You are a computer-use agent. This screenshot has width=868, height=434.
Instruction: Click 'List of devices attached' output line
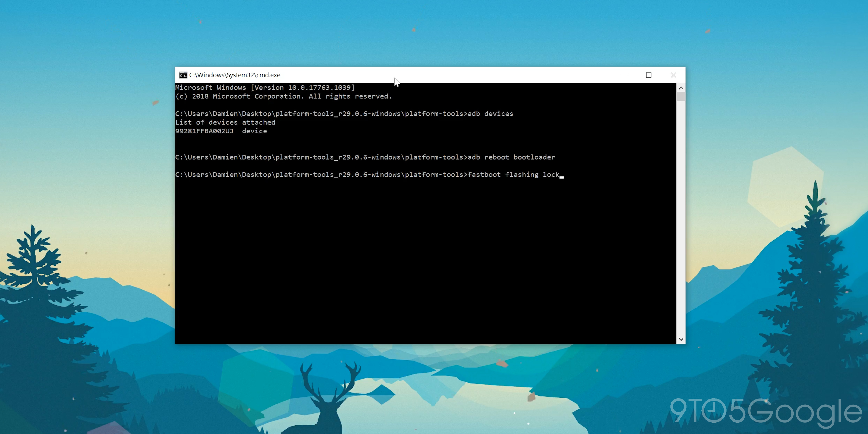pyautogui.click(x=225, y=123)
